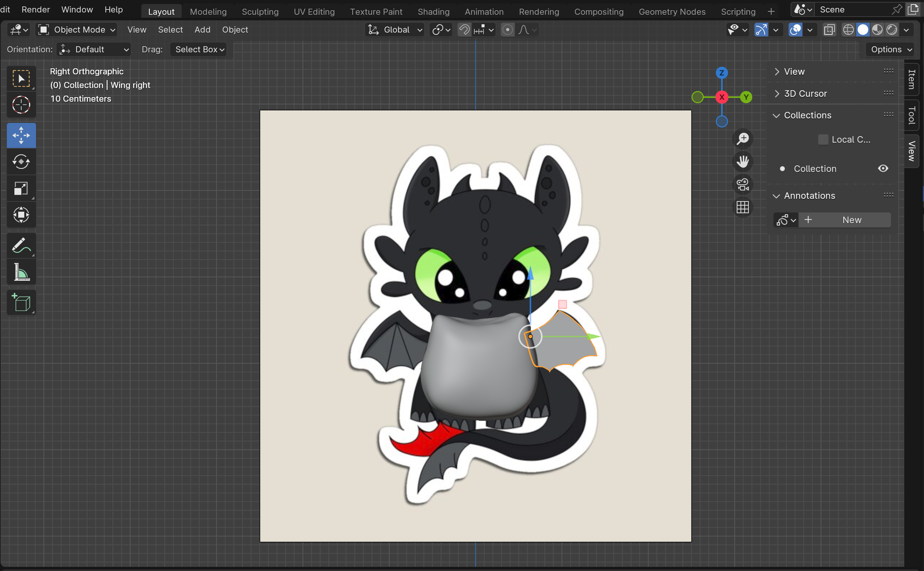
Task: Enable the Local Collections checkbox
Action: tap(823, 139)
